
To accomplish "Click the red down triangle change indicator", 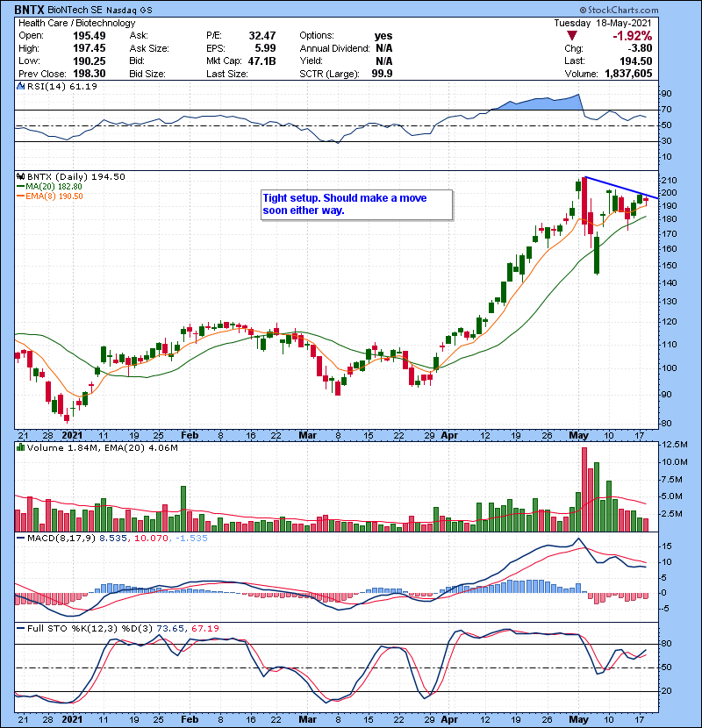I will click(572, 36).
